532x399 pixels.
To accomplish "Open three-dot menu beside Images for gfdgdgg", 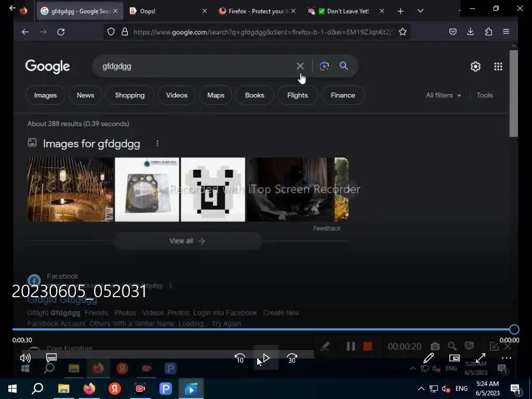I will coord(157,143).
